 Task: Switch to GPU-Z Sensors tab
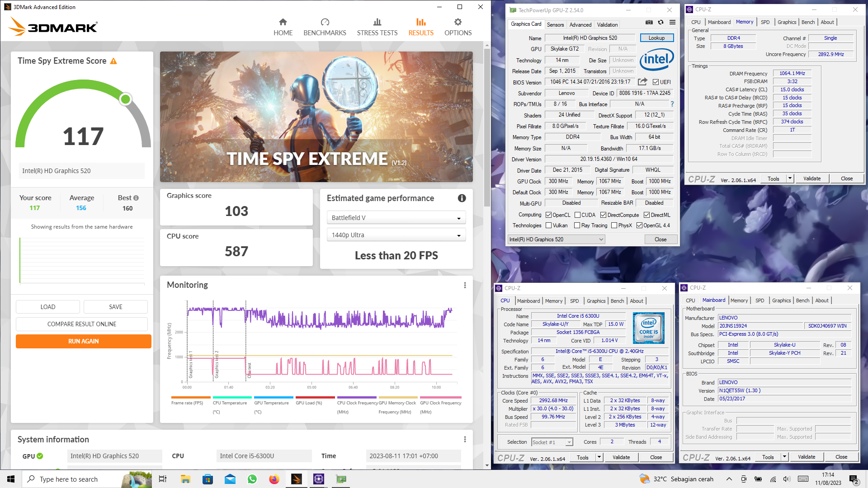(555, 25)
